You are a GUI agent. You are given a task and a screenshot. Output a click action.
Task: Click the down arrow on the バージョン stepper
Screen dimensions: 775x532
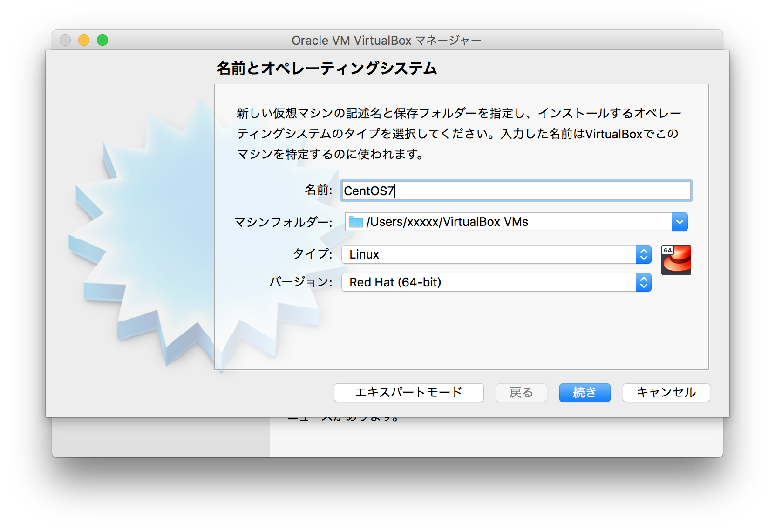coord(644,286)
